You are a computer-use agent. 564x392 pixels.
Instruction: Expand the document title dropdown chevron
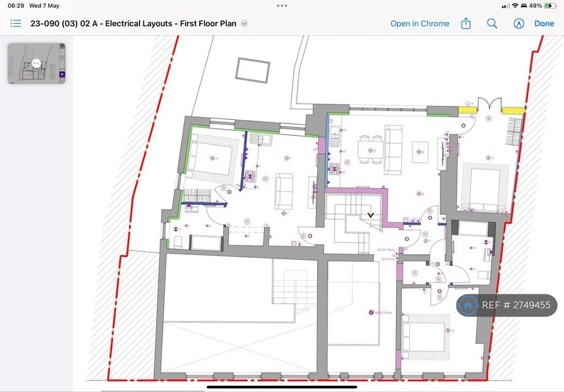(x=244, y=24)
